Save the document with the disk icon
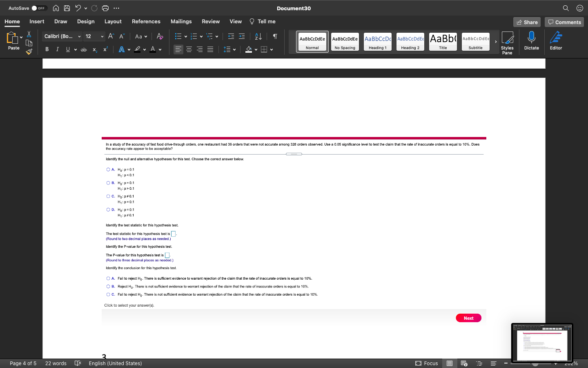 (67, 8)
